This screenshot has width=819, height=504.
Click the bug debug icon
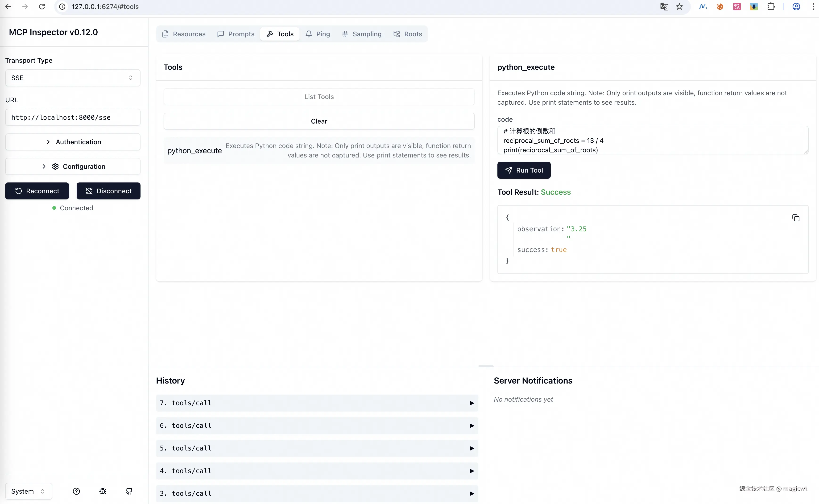point(103,491)
